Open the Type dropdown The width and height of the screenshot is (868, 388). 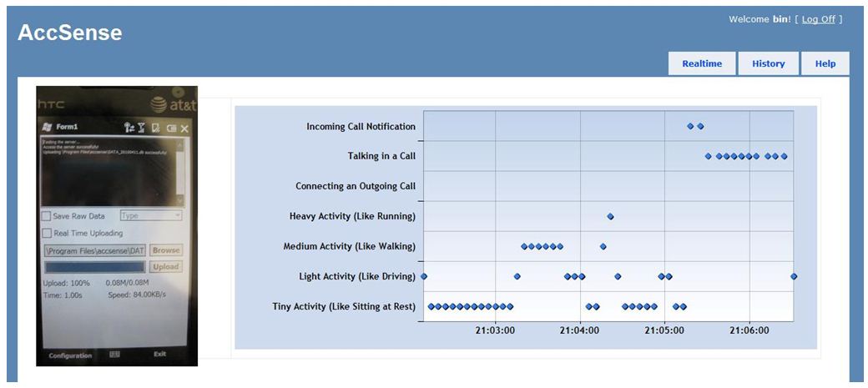pos(151,216)
